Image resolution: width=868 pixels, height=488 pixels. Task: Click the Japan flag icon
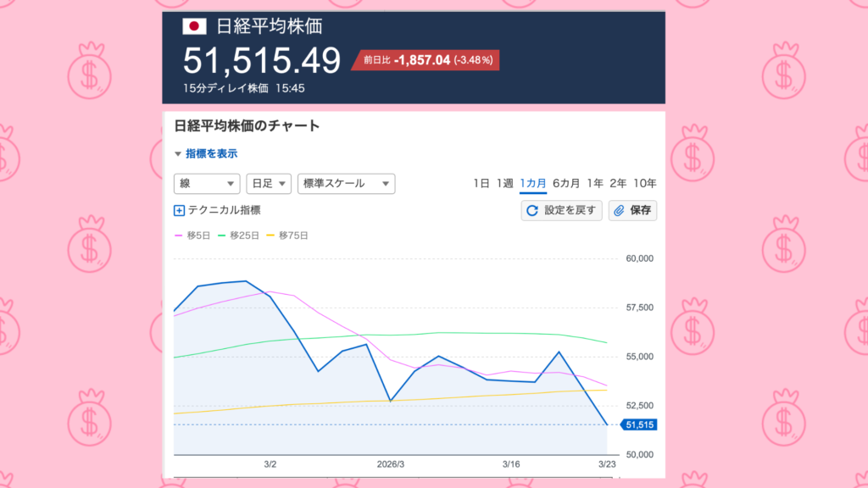point(194,26)
